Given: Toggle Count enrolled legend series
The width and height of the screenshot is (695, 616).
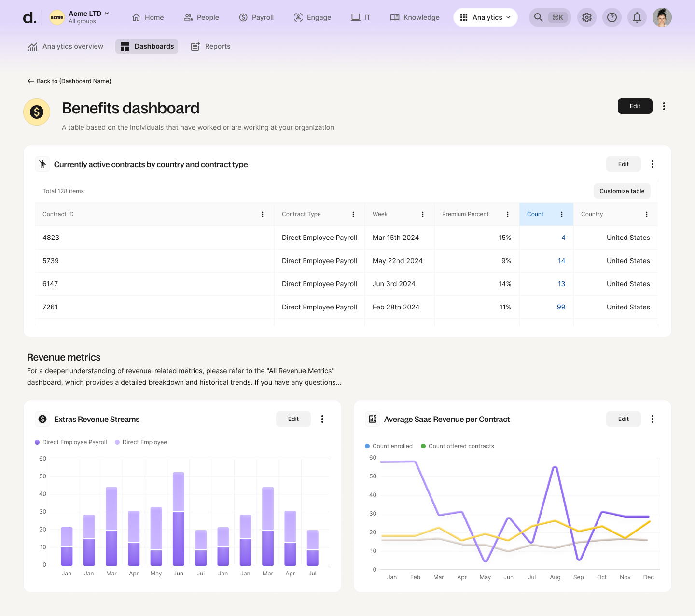Looking at the screenshot, I should point(389,446).
